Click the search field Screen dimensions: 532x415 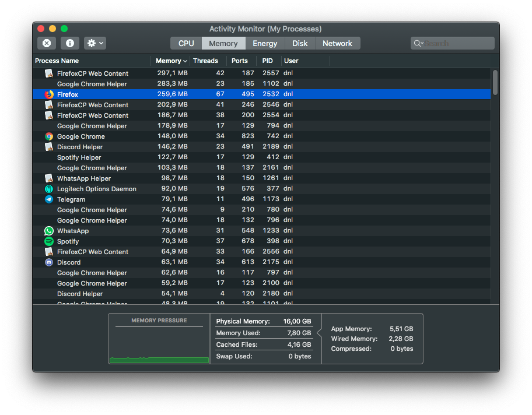455,43
